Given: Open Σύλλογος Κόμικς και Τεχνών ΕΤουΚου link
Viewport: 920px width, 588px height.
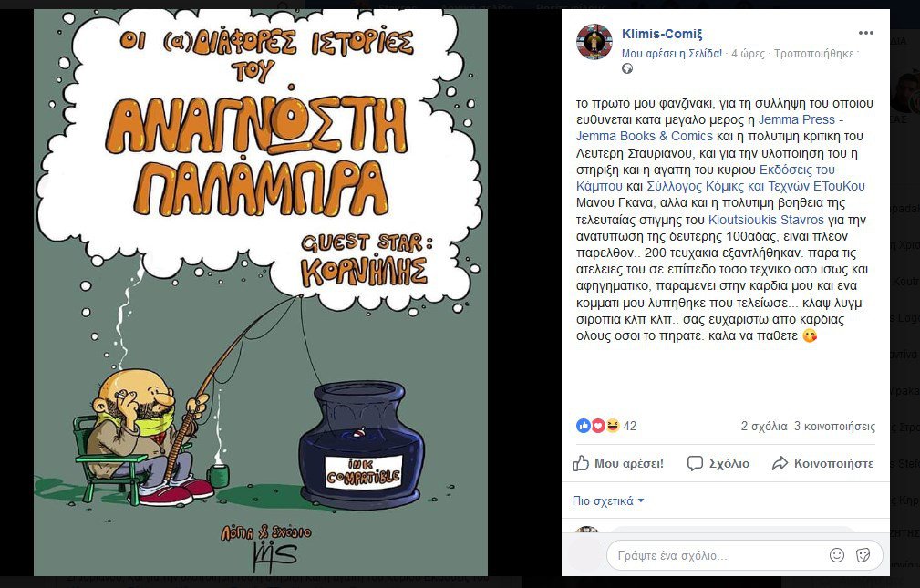Looking at the screenshot, I should [756, 187].
